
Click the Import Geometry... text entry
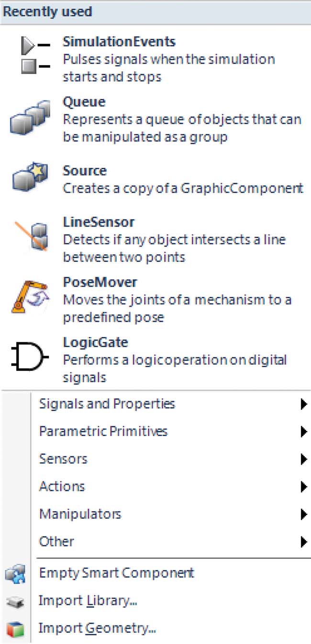[x=98, y=628]
